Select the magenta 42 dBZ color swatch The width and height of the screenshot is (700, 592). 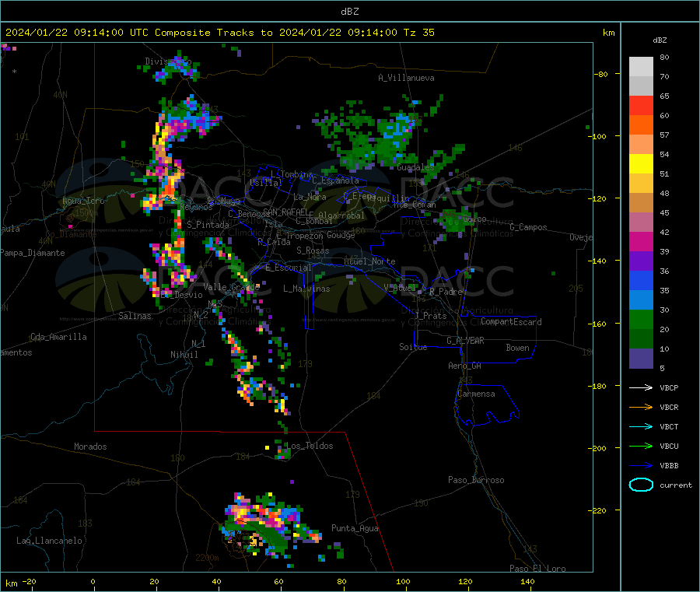coord(641,241)
